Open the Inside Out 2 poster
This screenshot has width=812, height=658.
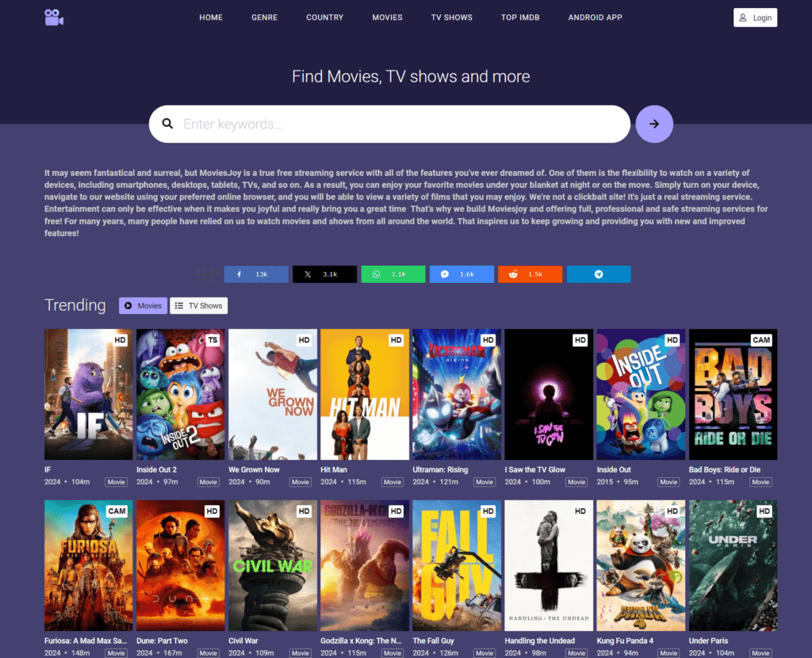pos(181,394)
